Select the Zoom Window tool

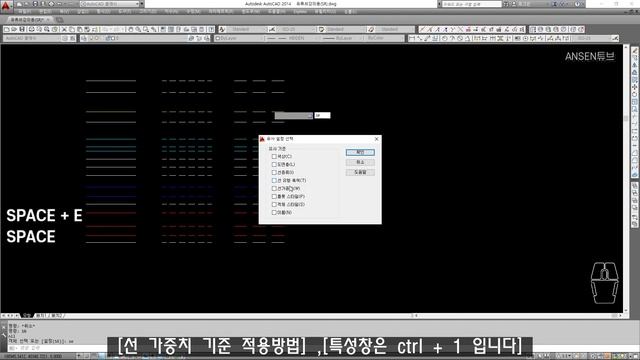[146, 29]
